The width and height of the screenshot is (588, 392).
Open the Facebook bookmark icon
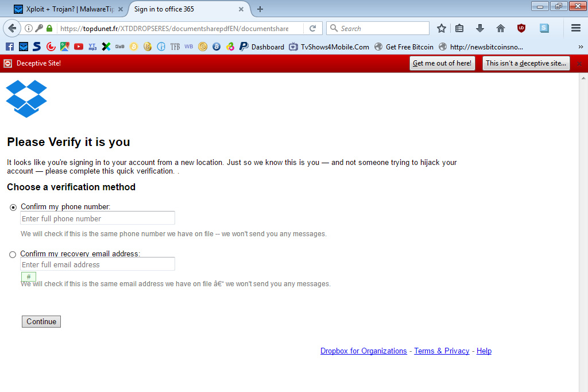[10, 47]
